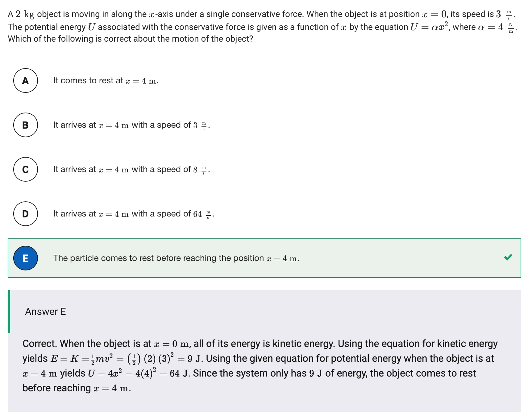Click the green correct-answer checkmark icon
The height and width of the screenshot is (412, 532).
click(508, 257)
